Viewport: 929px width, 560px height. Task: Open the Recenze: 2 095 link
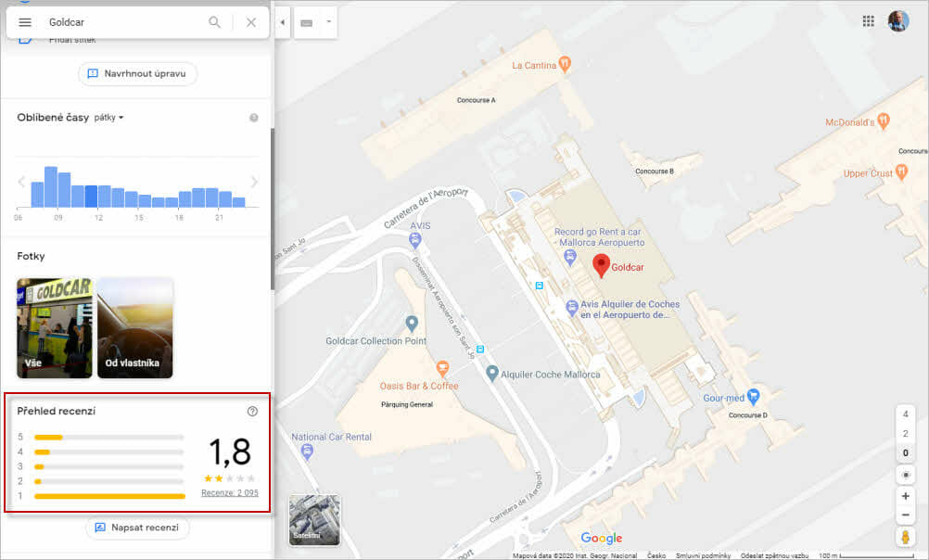[230, 493]
